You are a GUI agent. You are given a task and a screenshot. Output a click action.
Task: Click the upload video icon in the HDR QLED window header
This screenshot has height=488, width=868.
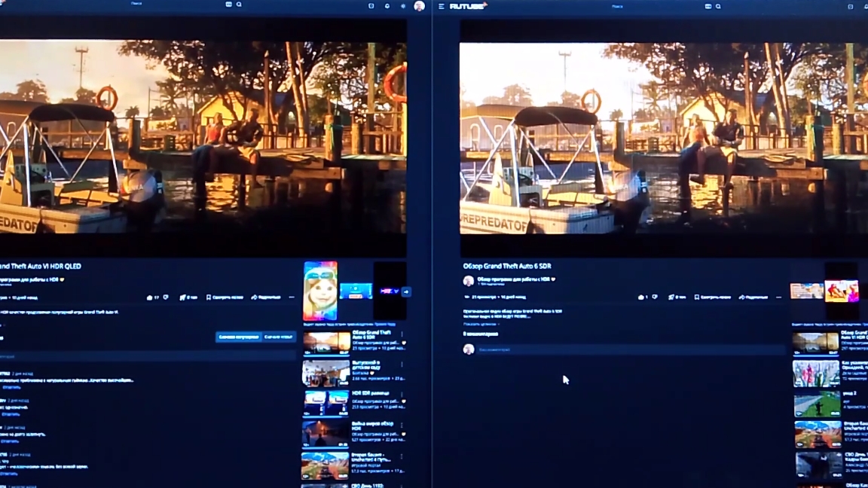[x=371, y=6]
